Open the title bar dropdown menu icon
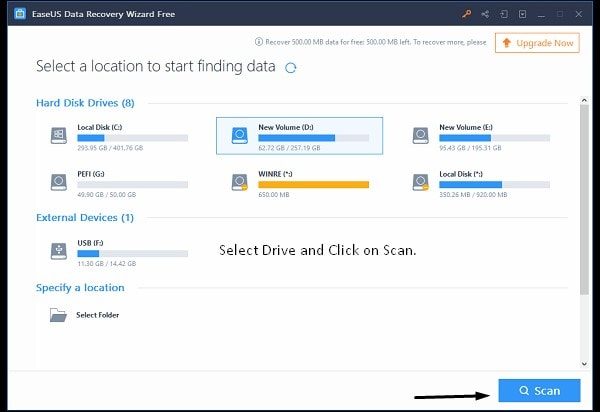This screenshot has height=412, width=600. [x=522, y=15]
